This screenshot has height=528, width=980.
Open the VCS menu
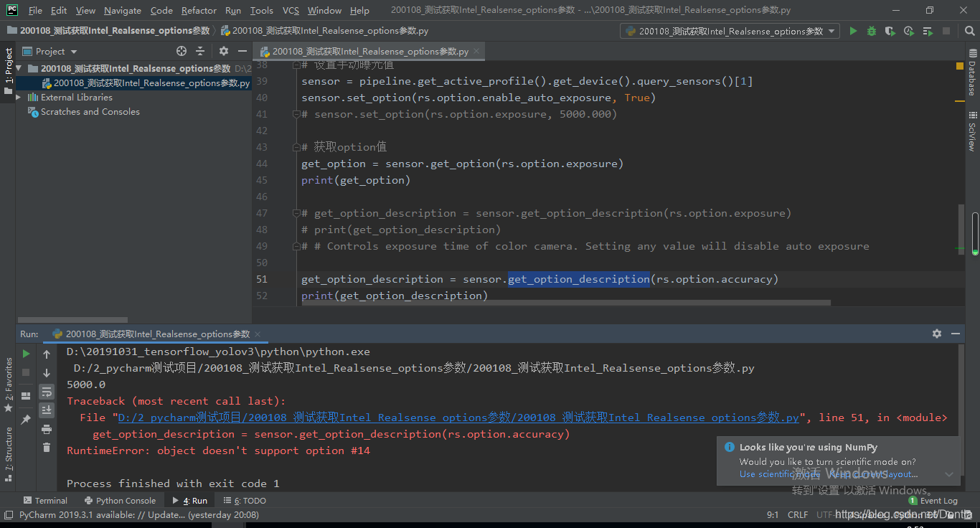(291, 10)
